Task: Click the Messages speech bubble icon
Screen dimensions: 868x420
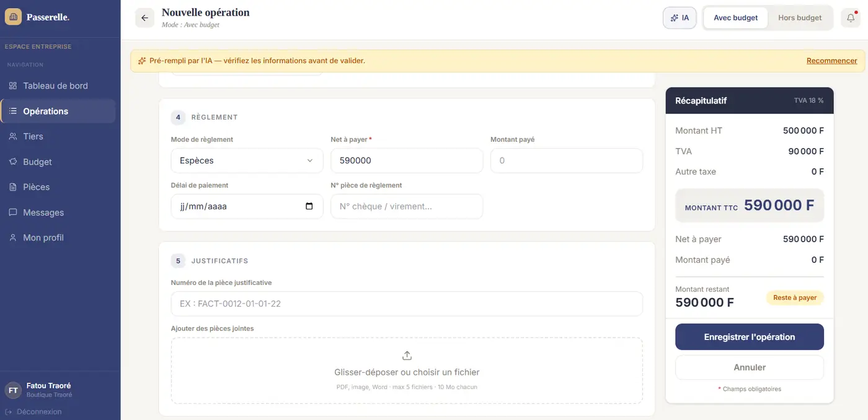Action: (13, 212)
